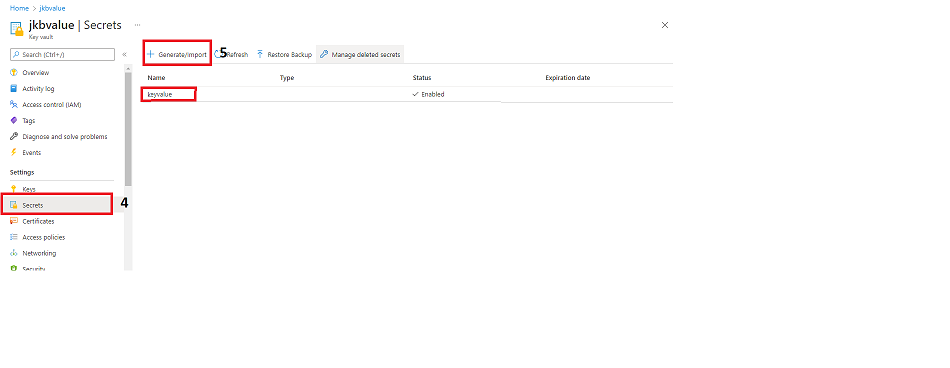Click the Restore Backup button
This screenshot has width=950, height=368.
coord(284,55)
